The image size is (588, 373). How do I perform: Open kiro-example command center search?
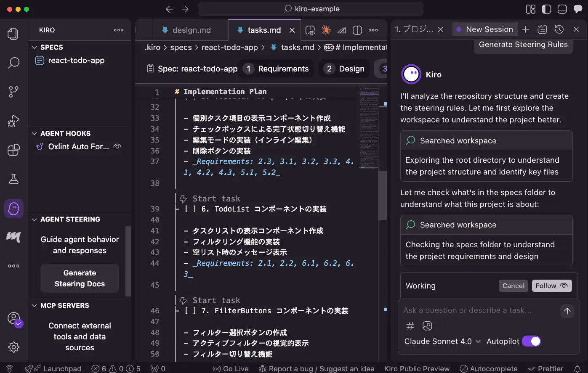[x=311, y=9]
